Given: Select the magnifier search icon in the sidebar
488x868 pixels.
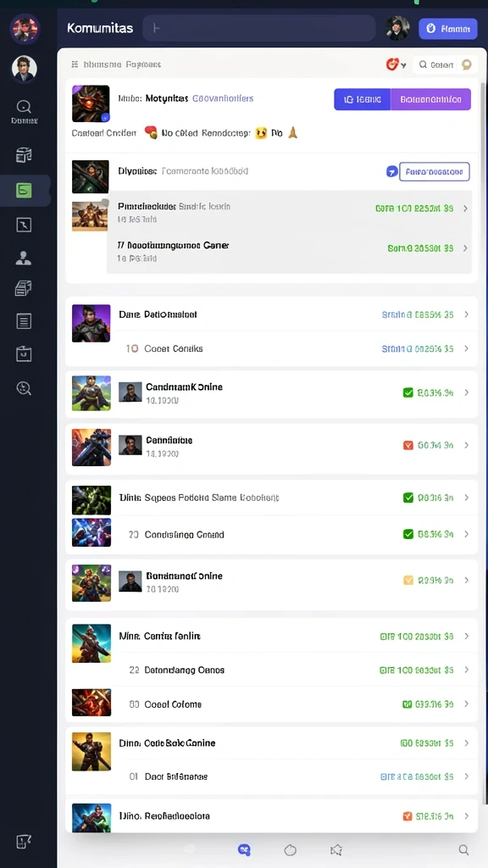Looking at the screenshot, I should (24, 106).
